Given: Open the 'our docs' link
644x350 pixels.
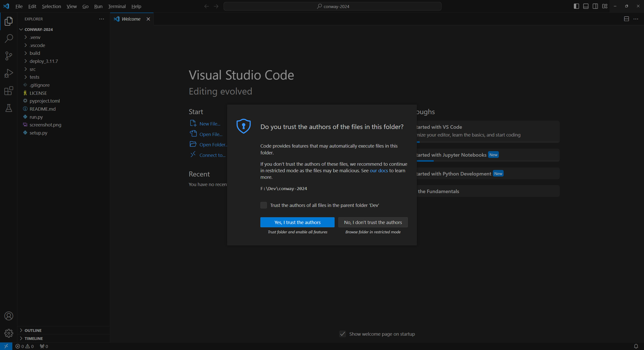Looking at the screenshot, I should coord(379,170).
